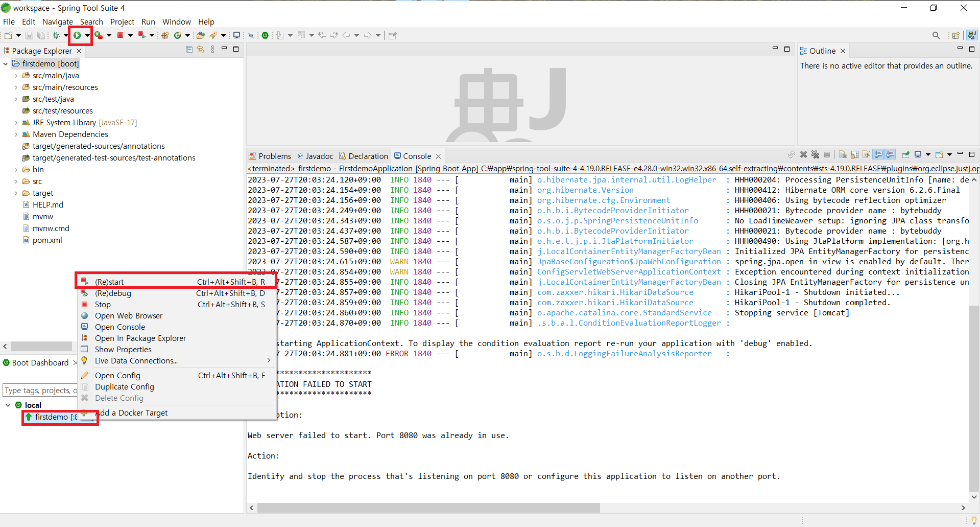Collapse the local node in Boot Dashboard
The height and width of the screenshot is (527, 980).
pyautogui.click(x=8, y=405)
